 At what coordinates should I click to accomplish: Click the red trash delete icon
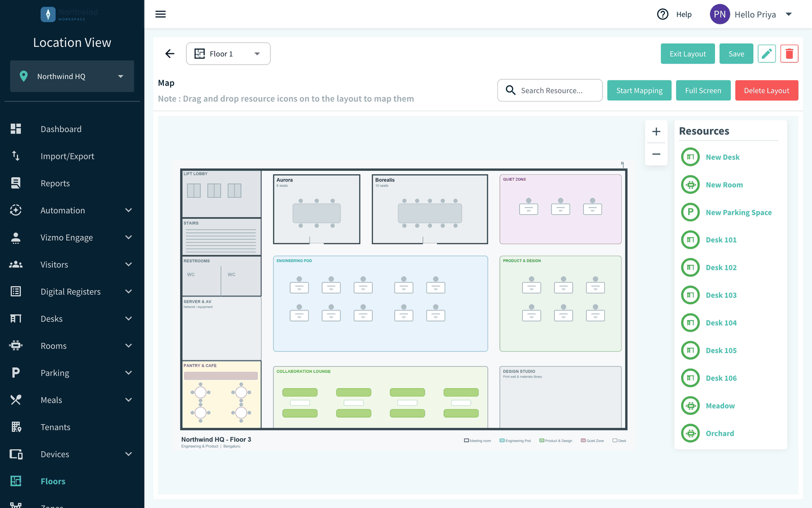[x=789, y=53]
